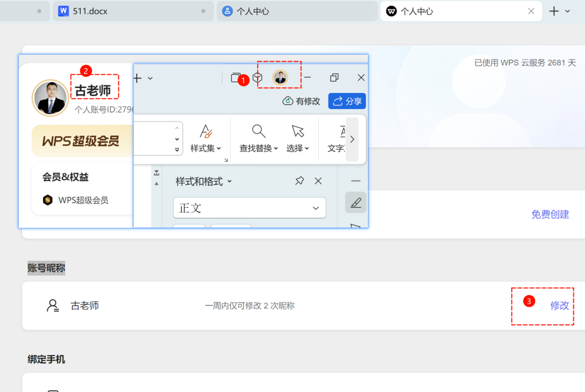This screenshot has height=392, width=585.
Task: Click the Word icon on 511.docx tab
Action: coord(63,11)
